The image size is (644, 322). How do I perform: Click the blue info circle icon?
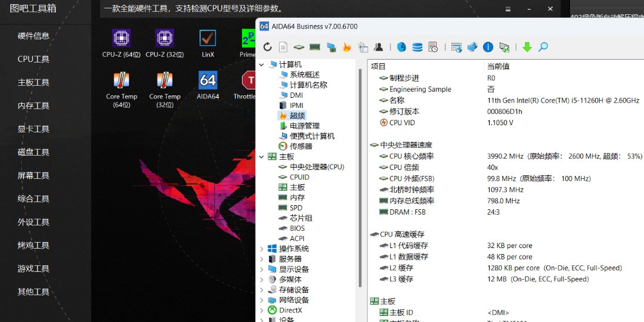coord(488,47)
